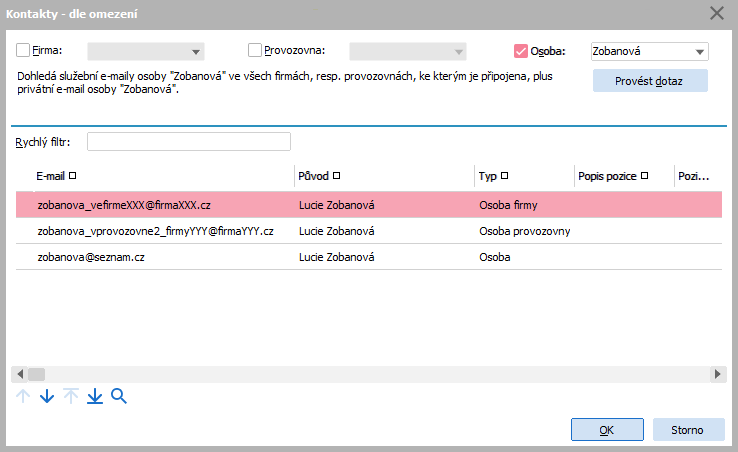Enable the Firma checkbox
738x452 pixels.
pyautogui.click(x=24, y=50)
